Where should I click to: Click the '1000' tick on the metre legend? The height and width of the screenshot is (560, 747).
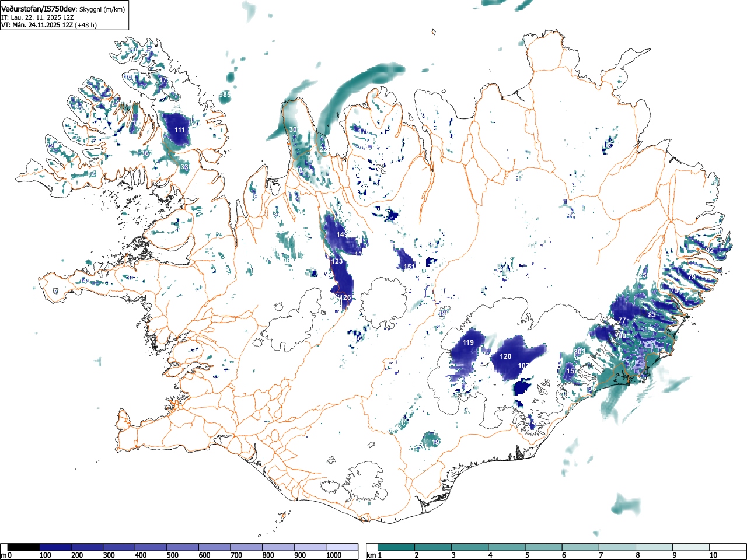coord(333,555)
